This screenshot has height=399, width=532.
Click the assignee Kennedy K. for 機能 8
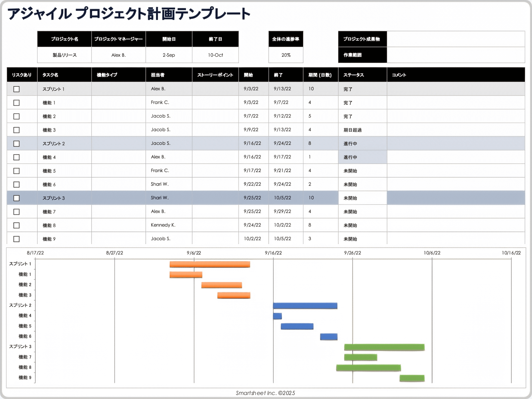pyautogui.click(x=163, y=225)
